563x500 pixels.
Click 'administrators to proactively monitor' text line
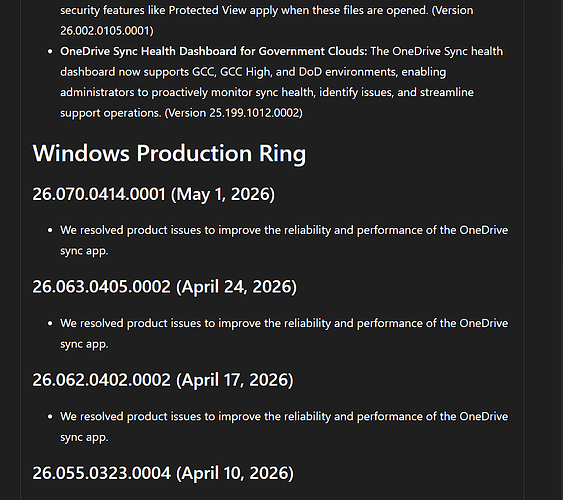(267, 93)
